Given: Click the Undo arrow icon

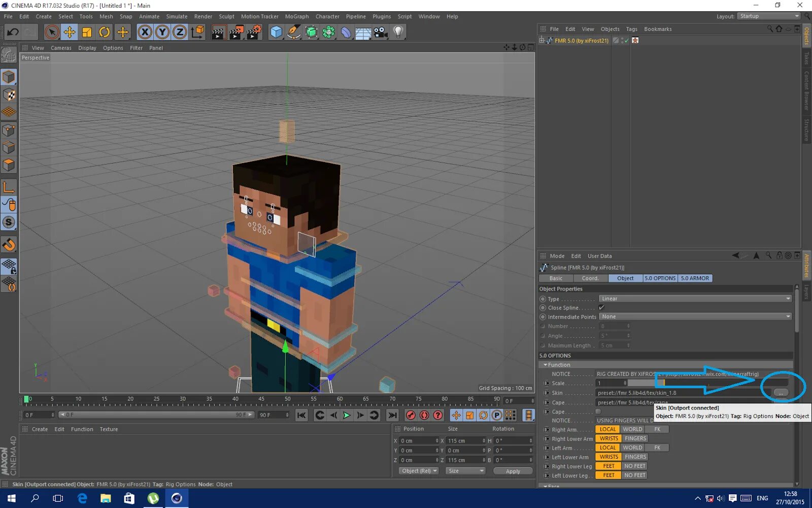Looking at the screenshot, I should pyautogui.click(x=13, y=33).
